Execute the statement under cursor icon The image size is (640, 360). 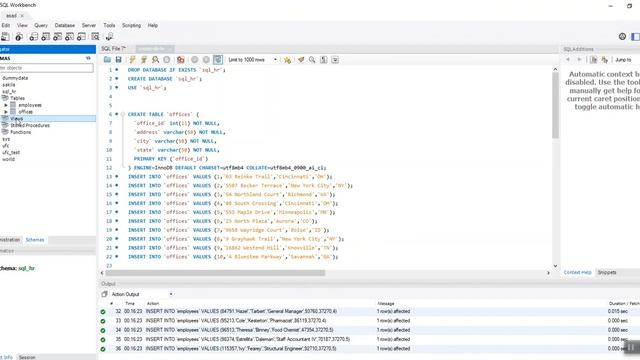(x=144, y=60)
